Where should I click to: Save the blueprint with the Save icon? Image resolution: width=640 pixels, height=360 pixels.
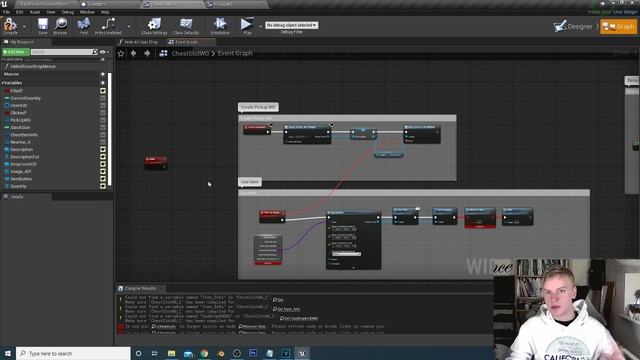coord(42,25)
